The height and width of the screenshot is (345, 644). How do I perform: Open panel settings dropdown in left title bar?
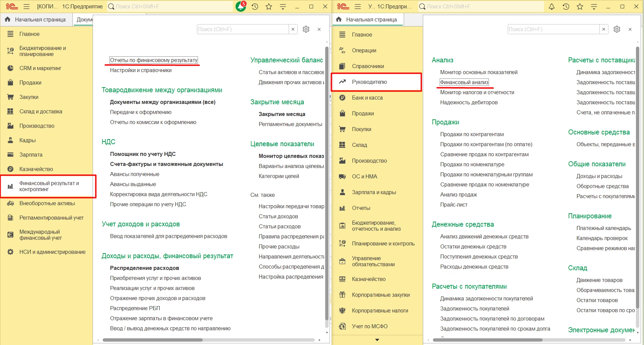[283, 6]
